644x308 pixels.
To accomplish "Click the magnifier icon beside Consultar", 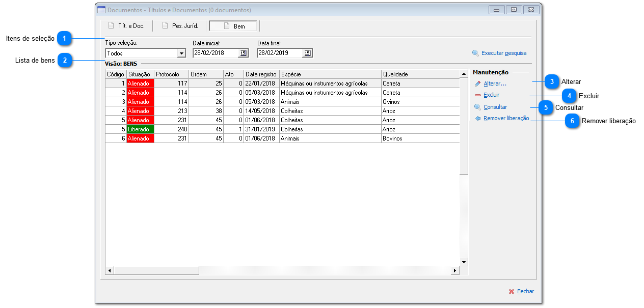I will (x=477, y=107).
